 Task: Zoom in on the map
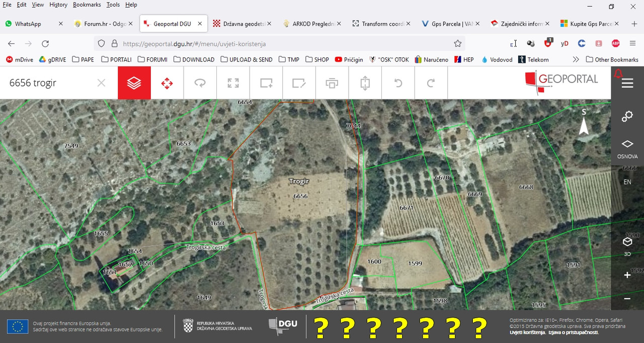627,275
